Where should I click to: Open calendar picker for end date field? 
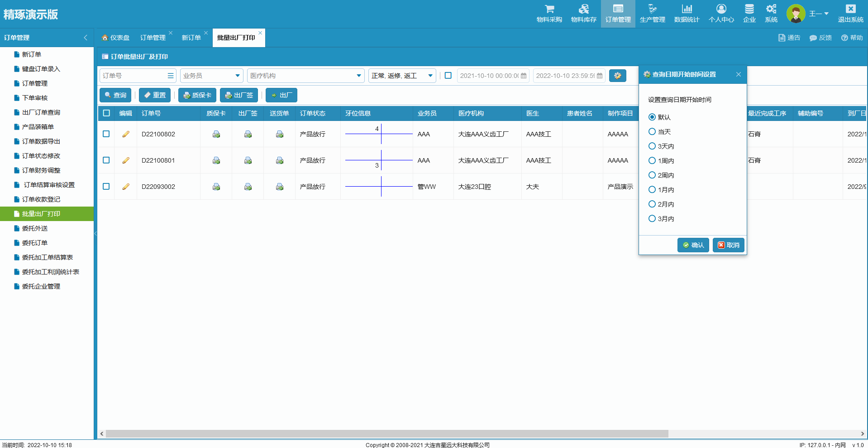tap(600, 76)
